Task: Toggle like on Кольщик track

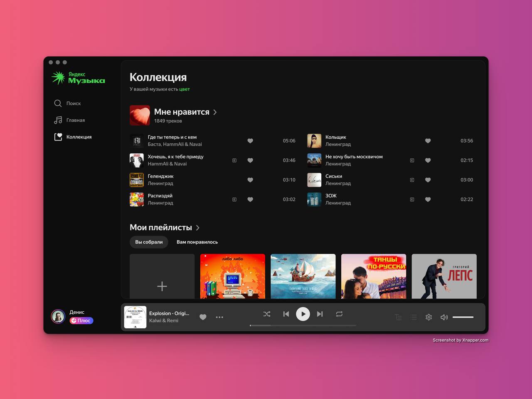Action: pyautogui.click(x=428, y=141)
